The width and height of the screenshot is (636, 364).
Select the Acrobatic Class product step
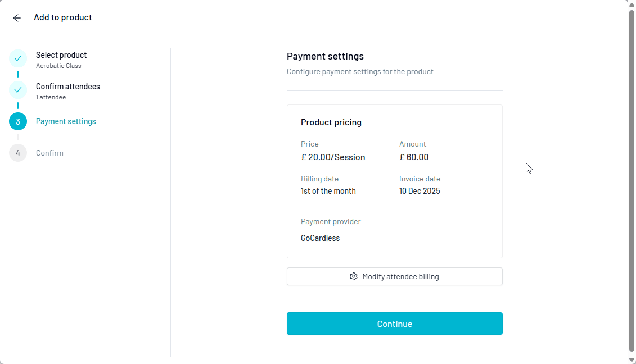[61, 54]
